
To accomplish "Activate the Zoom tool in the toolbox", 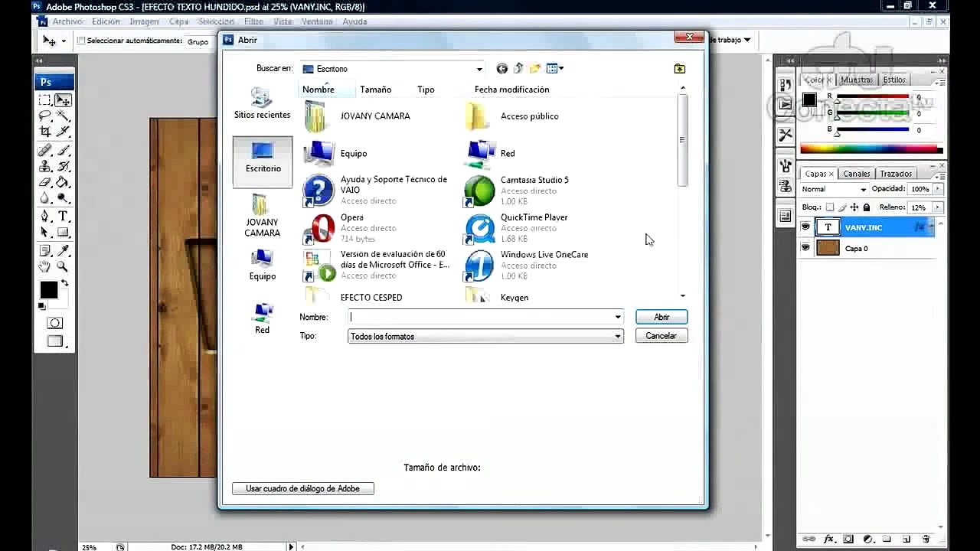I will 63,266.
